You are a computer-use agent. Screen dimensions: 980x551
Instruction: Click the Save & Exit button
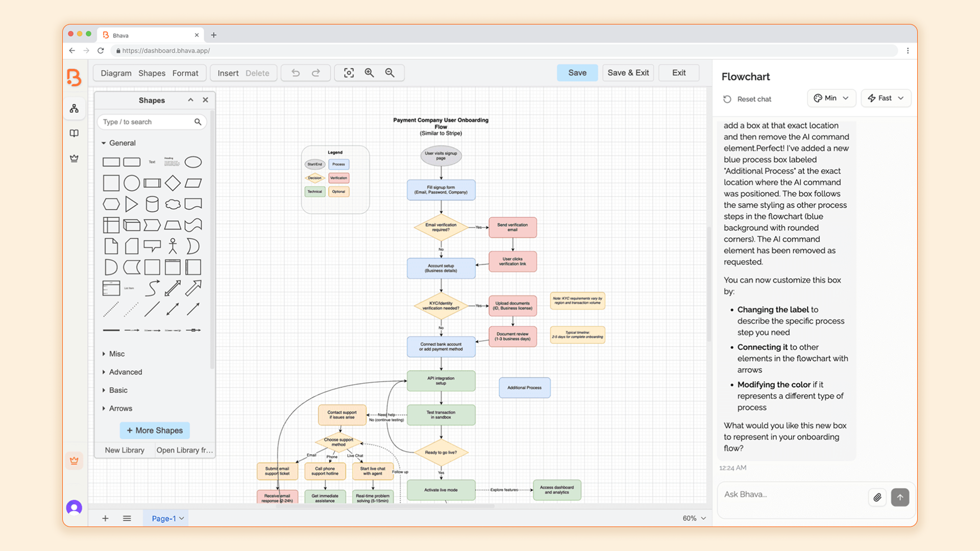(x=628, y=72)
